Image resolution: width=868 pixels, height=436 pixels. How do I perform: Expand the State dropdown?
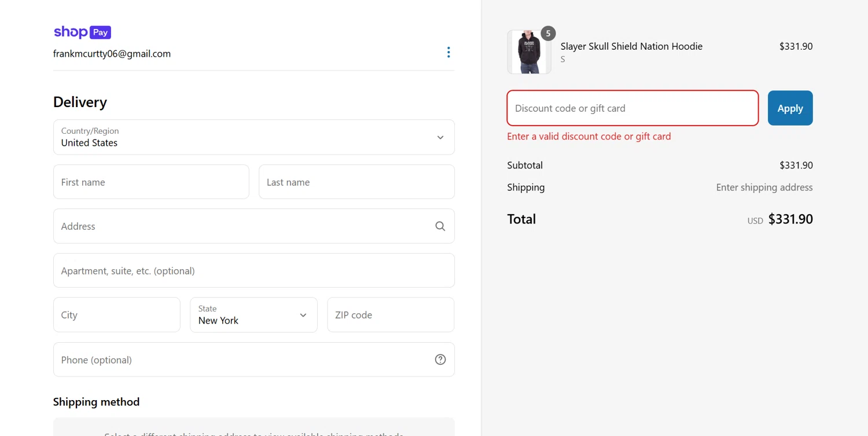point(253,315)
